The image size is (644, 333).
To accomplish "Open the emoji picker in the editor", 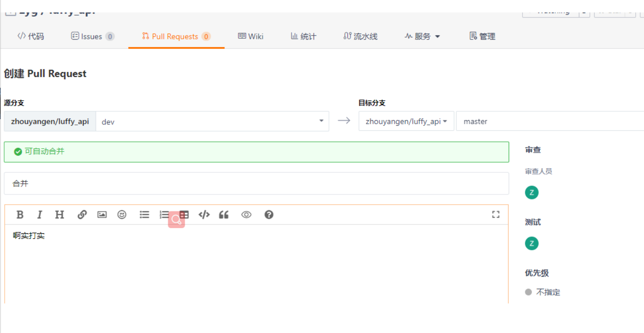I will point(122,214).
